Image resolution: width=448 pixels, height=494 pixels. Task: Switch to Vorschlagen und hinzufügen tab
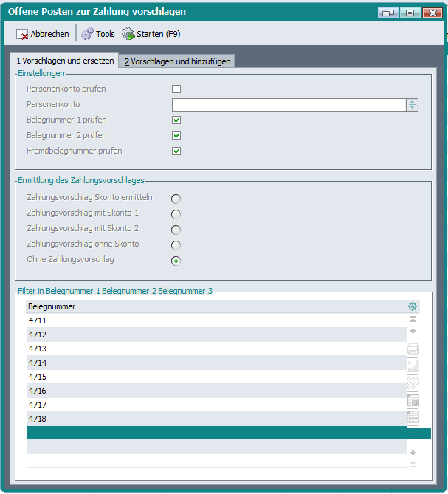point(177,61)
